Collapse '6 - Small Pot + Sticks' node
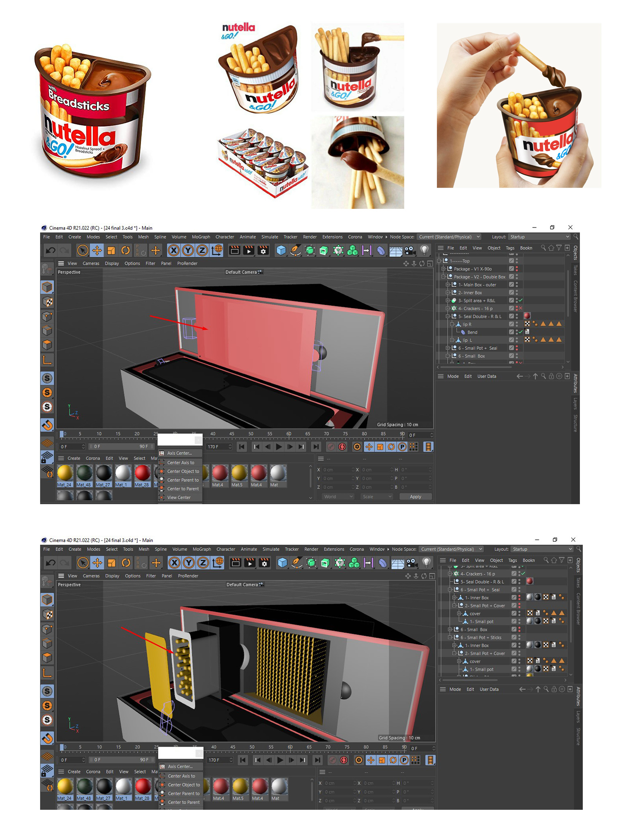 pyautogui.click(x=450, y=637)
